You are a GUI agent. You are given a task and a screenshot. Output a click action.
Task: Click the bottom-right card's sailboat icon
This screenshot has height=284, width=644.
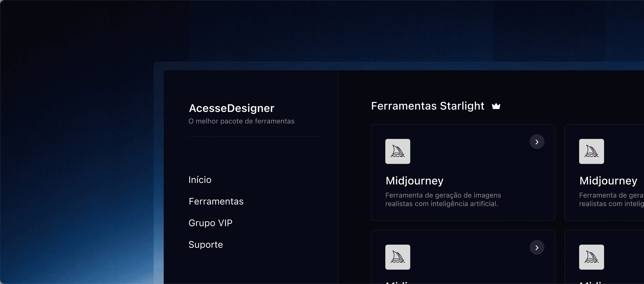click(x=591, y=257)
